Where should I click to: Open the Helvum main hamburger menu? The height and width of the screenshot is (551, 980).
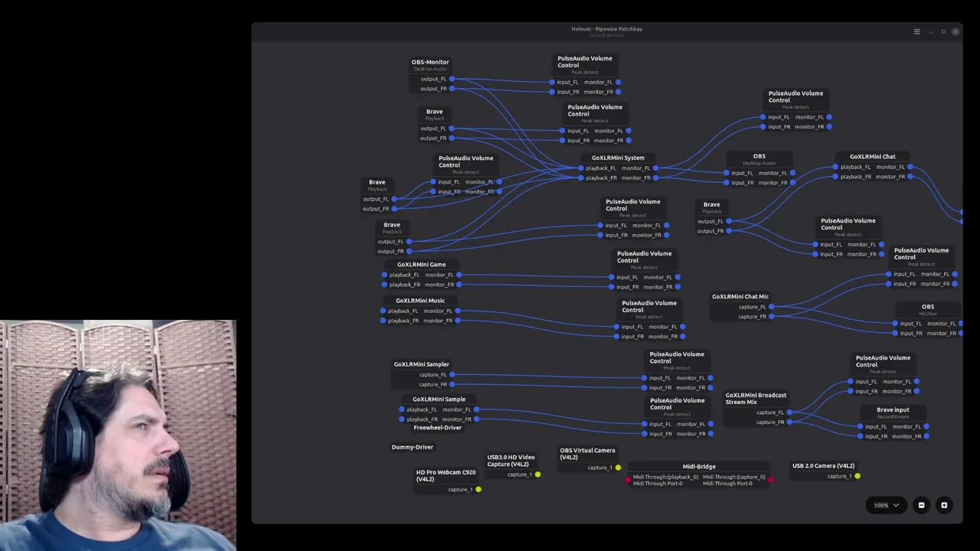point(916,31)
